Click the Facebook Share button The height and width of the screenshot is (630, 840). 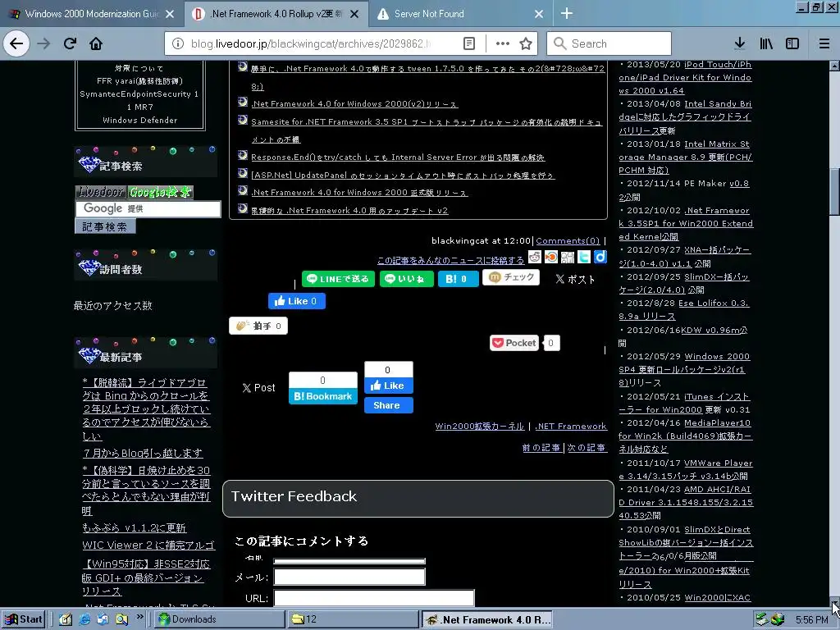[388, 405]
